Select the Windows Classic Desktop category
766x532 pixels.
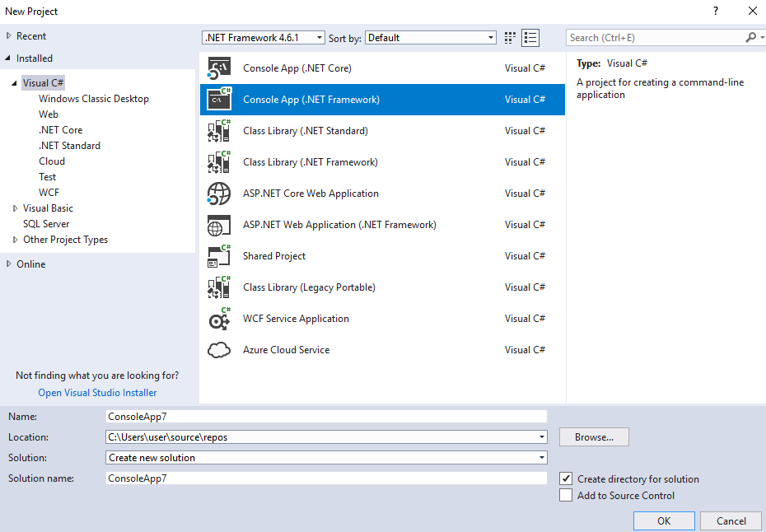(93, 98)
